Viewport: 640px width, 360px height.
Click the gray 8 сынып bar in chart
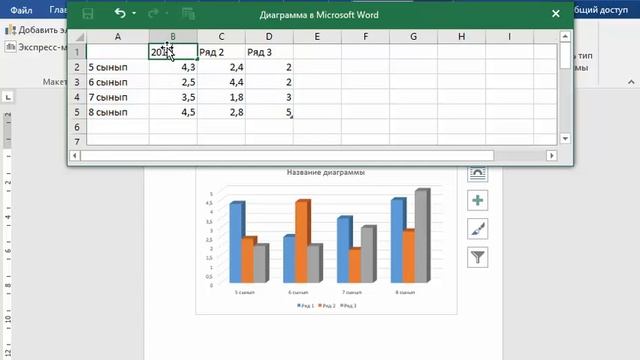[x=422, y=236]
